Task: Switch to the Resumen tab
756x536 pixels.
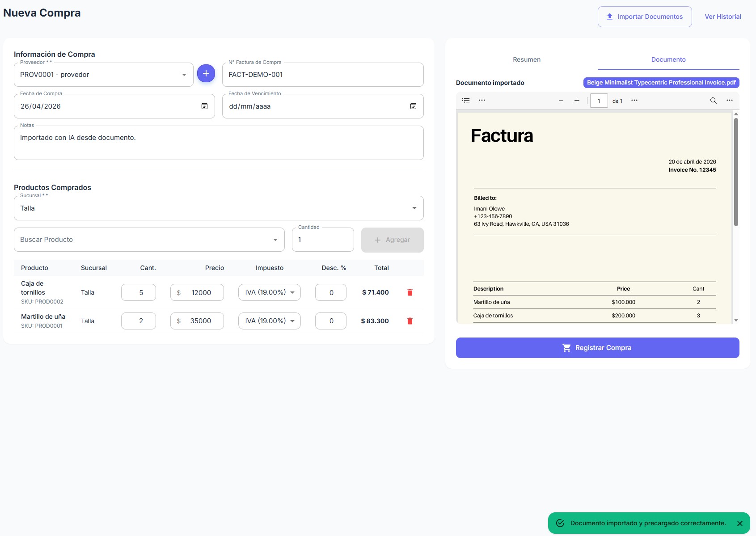Action: (527, 59)
